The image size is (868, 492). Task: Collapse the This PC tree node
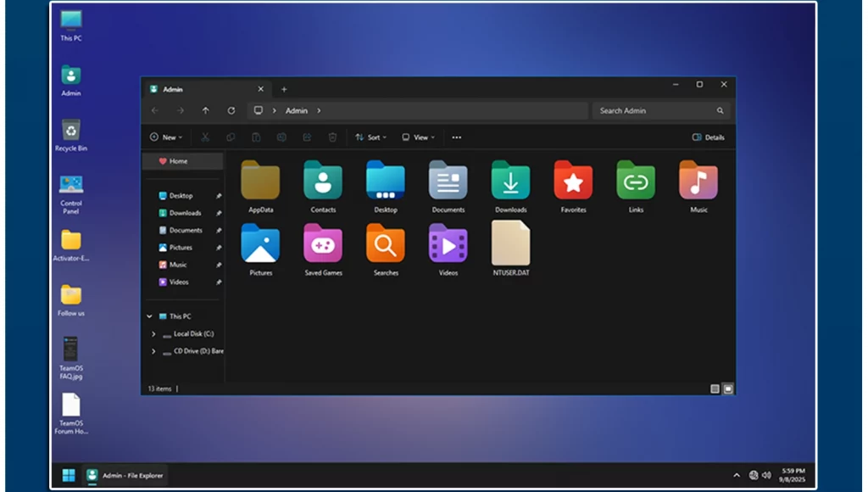click(150, 316)
